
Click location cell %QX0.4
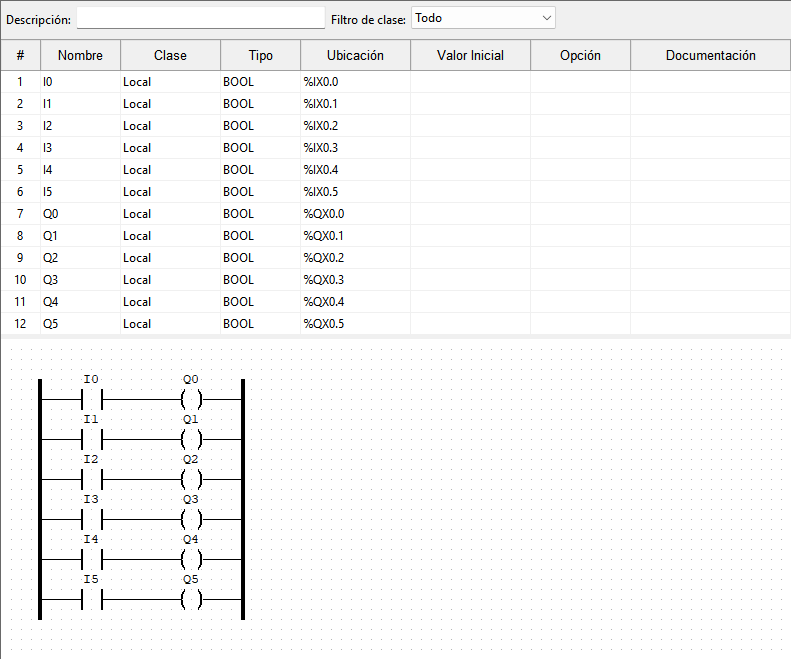pyautogui.click(x=355, y=302)
